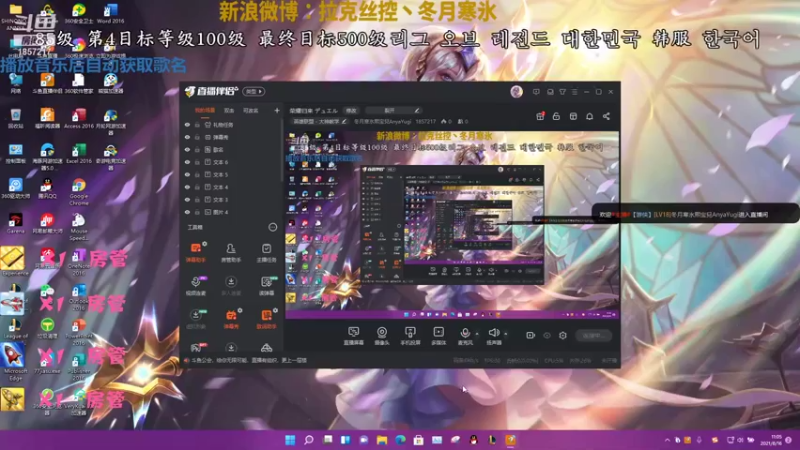800x450 pixels.
Task: Toggle visibility of 文本 6 layer
Action: coord(187,162)
